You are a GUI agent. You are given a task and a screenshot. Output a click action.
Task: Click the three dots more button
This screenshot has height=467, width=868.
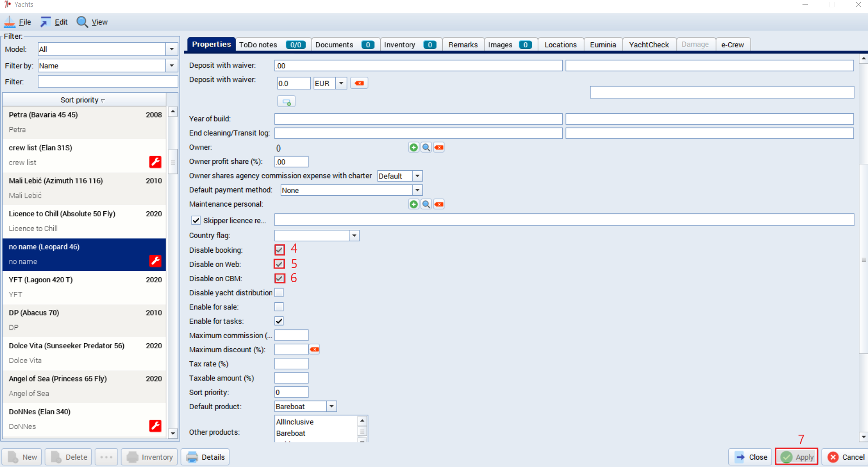coord(106,457)
